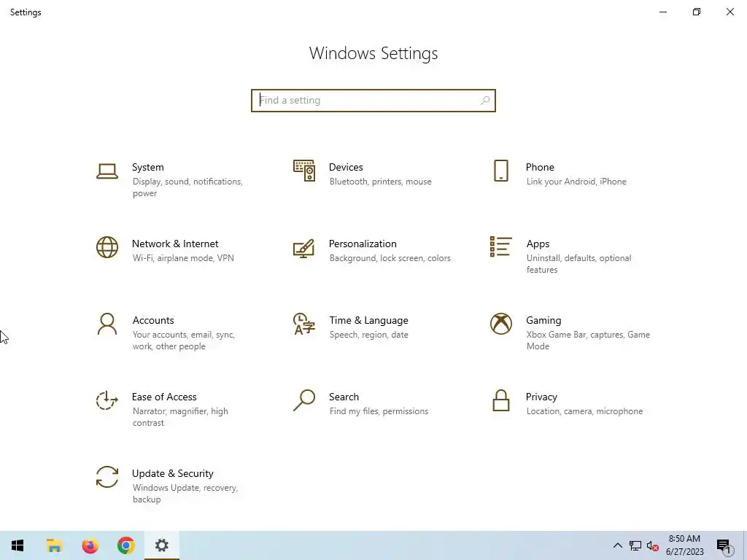Click 'Xbox Game Bar, captures, Game Mode' text

588,341
